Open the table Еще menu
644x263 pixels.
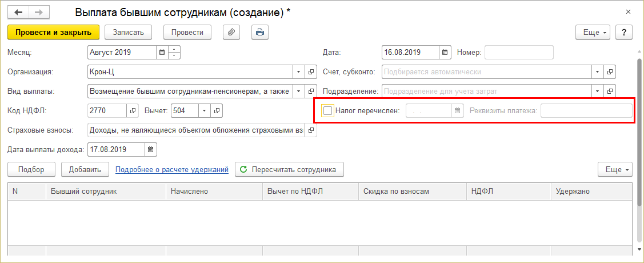point(615,169)
